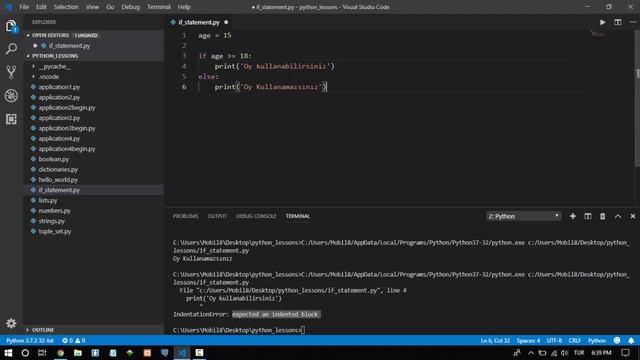
Task: Show hidden system tray icons chevron
Action: (531, 353)
